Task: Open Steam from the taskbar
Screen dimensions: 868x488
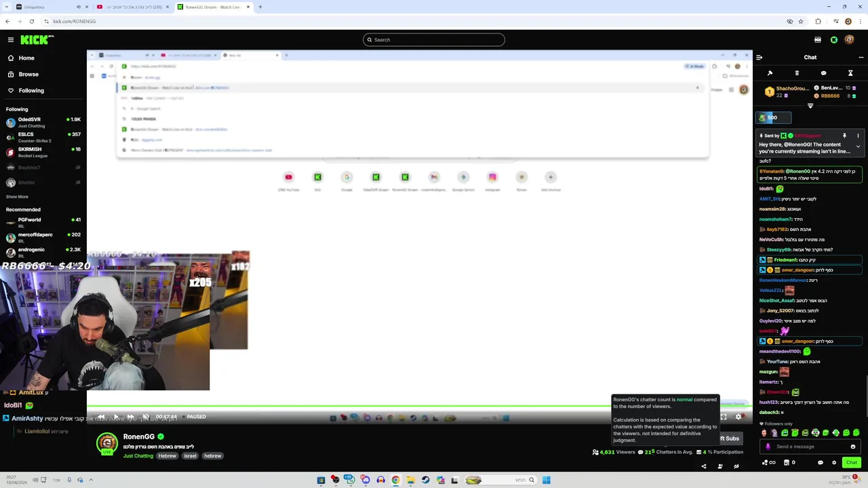Action: [425, 480]
